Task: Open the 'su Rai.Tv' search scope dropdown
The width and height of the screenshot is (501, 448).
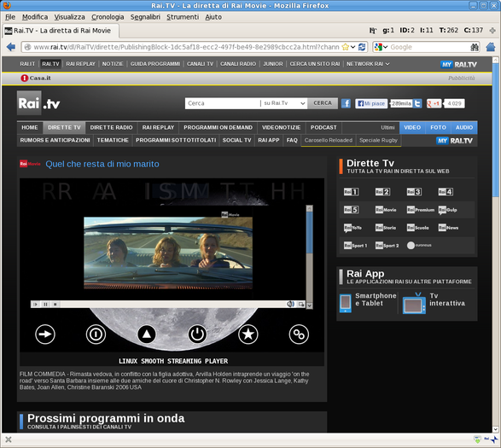Action: [x=284, y=103]
